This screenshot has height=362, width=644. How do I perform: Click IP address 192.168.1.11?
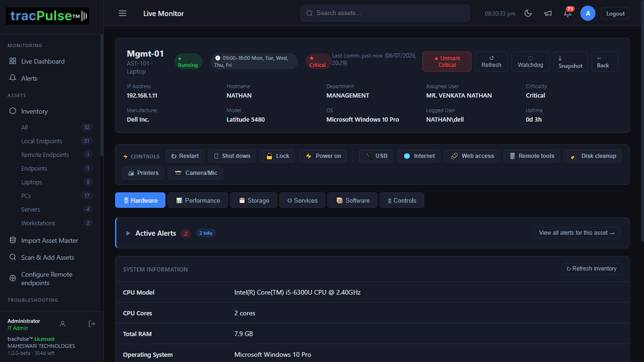[142, 95]
